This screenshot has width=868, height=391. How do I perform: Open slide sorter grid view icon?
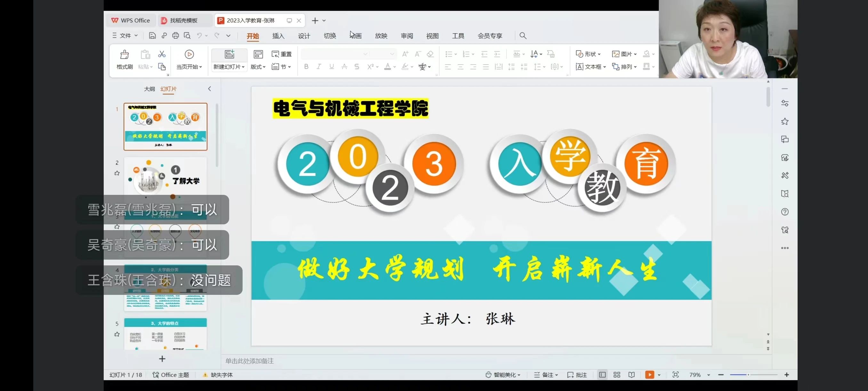617,375
